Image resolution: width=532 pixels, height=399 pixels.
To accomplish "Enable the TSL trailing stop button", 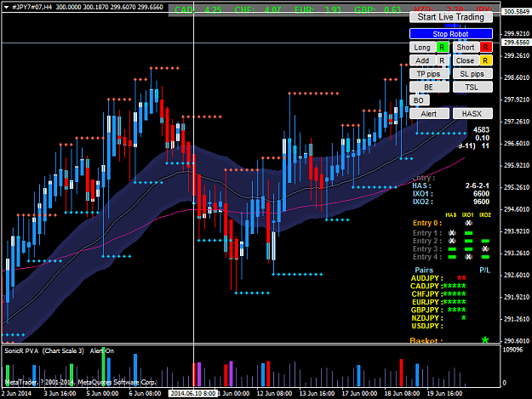I will pos(472,87).
